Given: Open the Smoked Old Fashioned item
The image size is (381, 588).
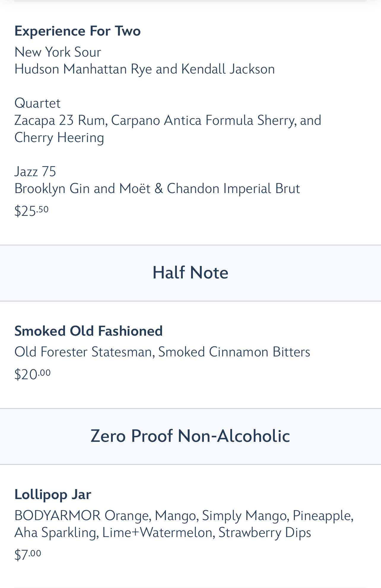Looking at the screenshot, I should pyautogui.click(x=88, y=331).
